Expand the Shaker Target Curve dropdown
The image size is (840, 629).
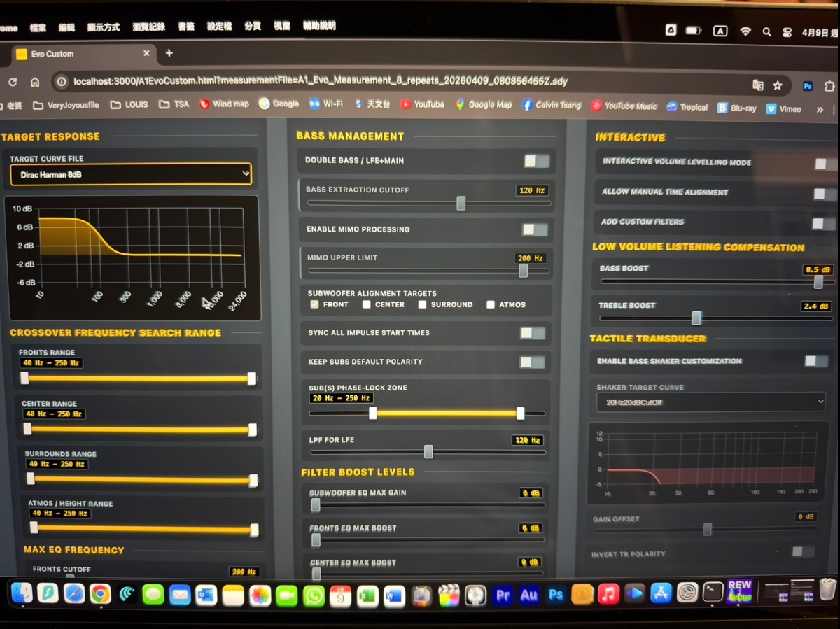click(710, 402)
